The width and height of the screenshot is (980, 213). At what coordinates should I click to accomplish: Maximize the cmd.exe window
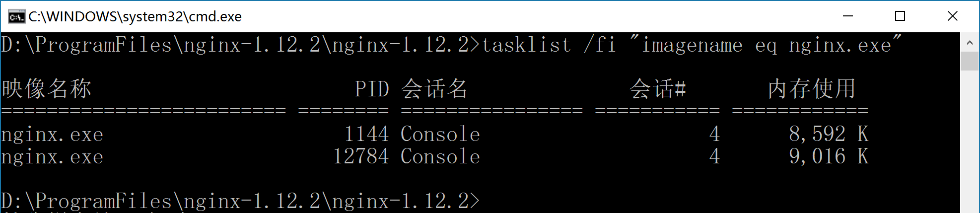click(900, 16)
